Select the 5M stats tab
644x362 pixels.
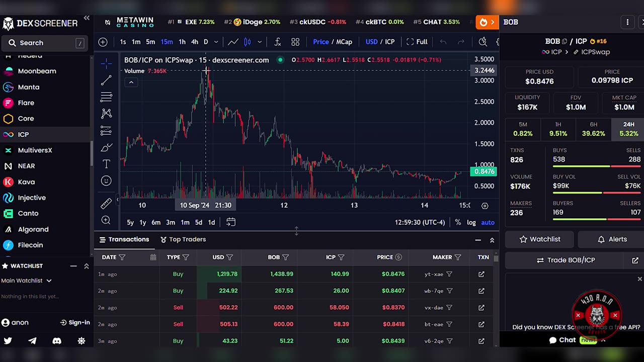[523, 129]
